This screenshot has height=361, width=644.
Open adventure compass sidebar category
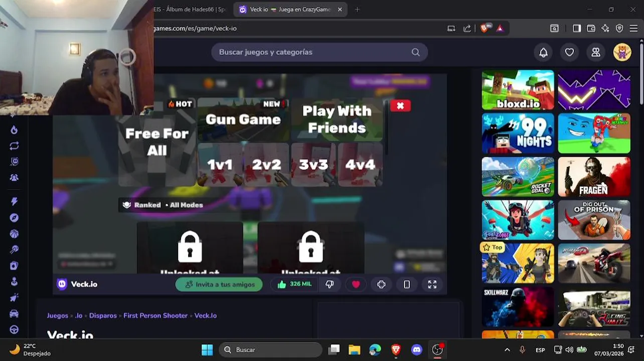14,218
